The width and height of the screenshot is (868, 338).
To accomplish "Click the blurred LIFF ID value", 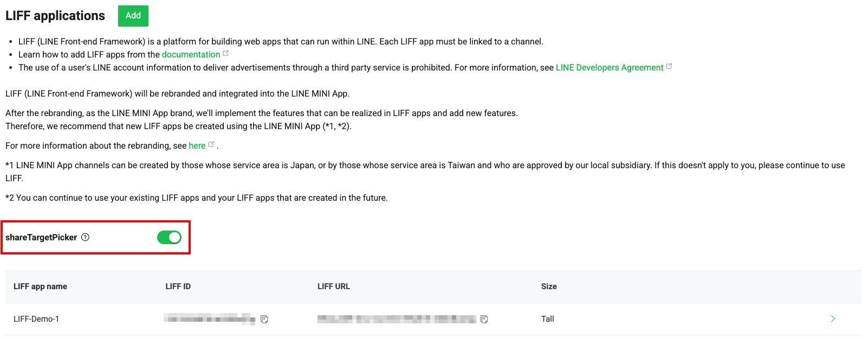I will click(210, 319).
